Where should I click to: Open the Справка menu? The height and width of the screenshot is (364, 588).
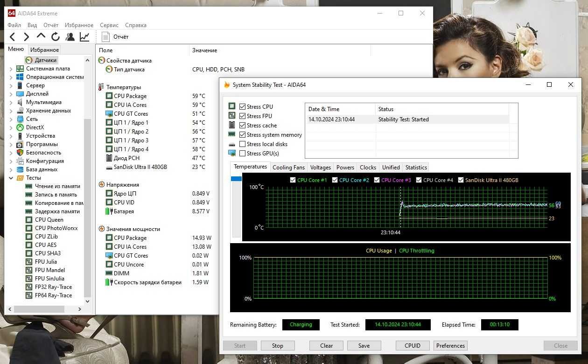(136, 25)
